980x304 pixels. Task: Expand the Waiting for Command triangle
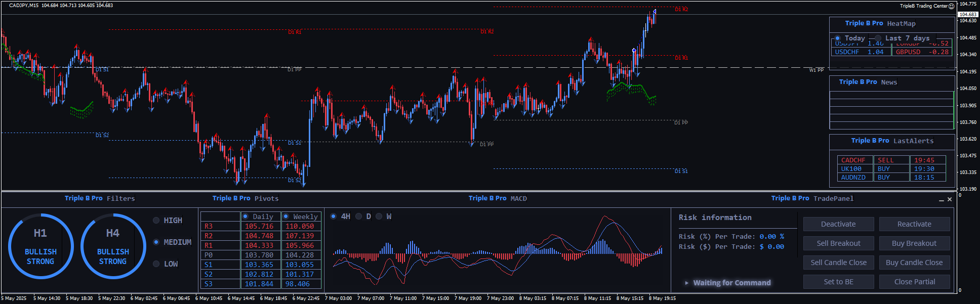pos(686,283)
